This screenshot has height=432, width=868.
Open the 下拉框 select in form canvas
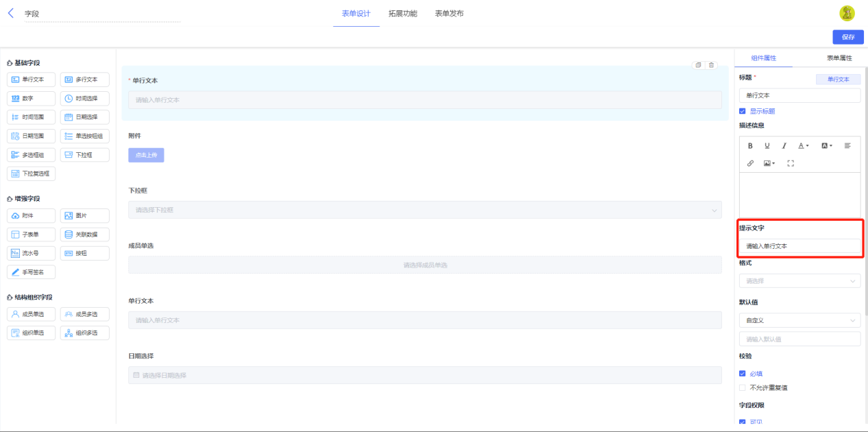(425, 210)
